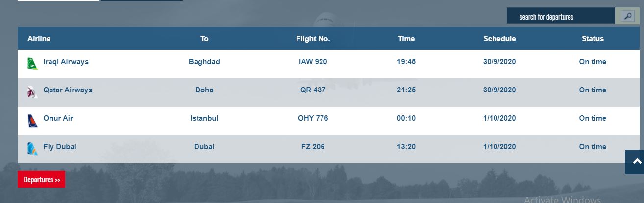Click the Airline column header
644x203 pixels.
click(x=39, y=39)
